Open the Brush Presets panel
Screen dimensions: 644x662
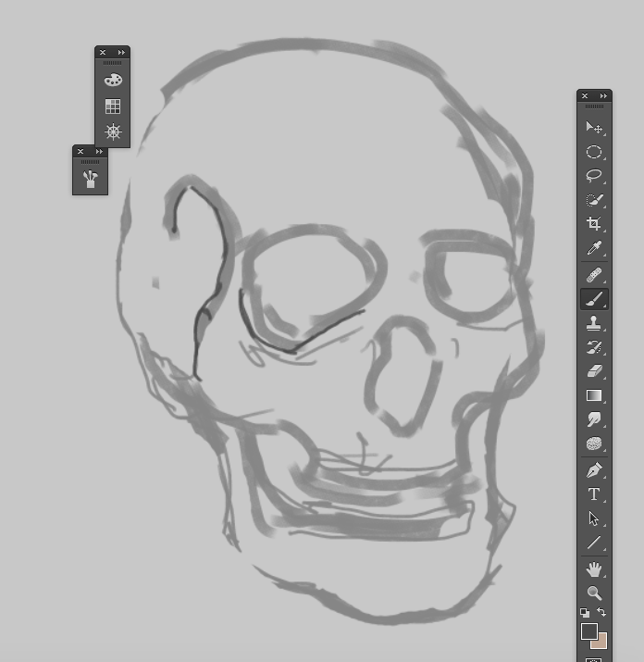(90, 178)
